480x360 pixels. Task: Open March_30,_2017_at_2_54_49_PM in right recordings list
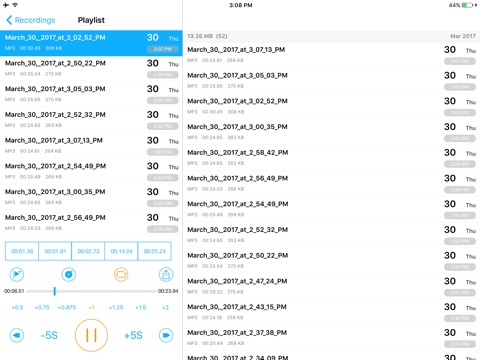click(331, 209)
